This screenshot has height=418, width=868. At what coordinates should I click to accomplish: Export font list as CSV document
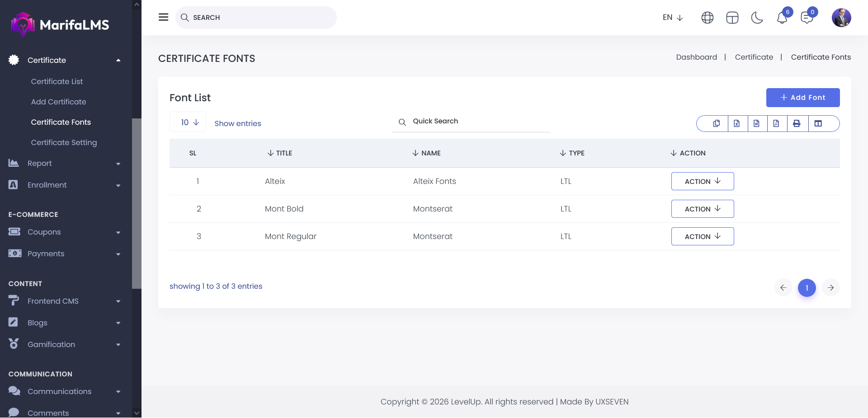point(756,123)
